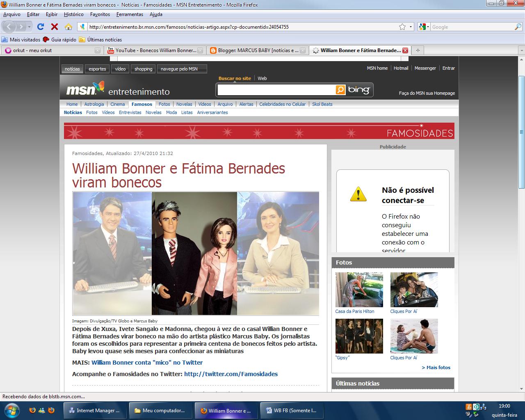Select the Buscar no site option
525x420 pixels.
[235, 78]
